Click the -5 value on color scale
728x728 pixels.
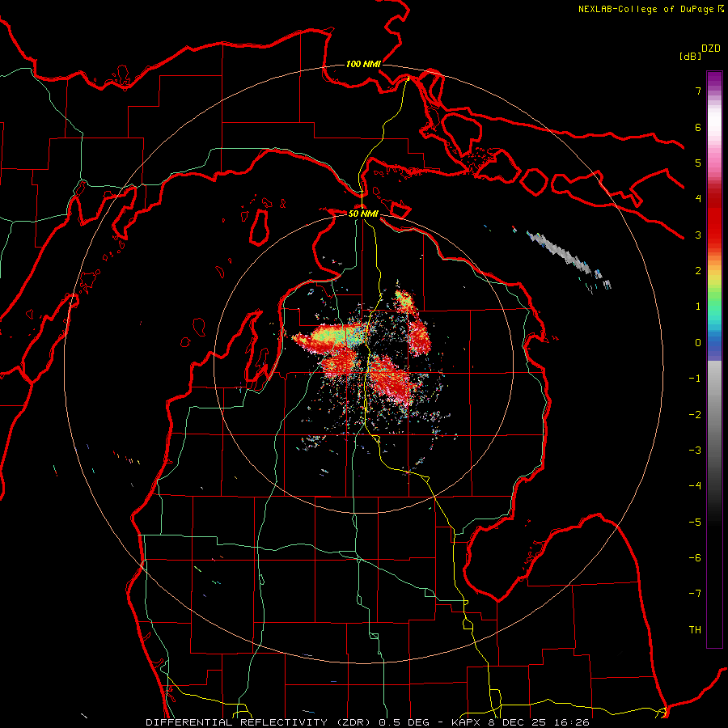tap(695, 523)
